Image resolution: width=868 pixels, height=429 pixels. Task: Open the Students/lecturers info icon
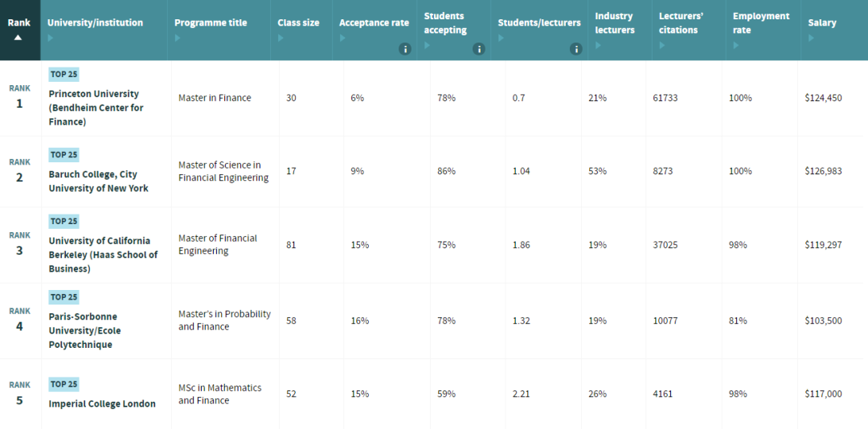click(x=575, y=49)
